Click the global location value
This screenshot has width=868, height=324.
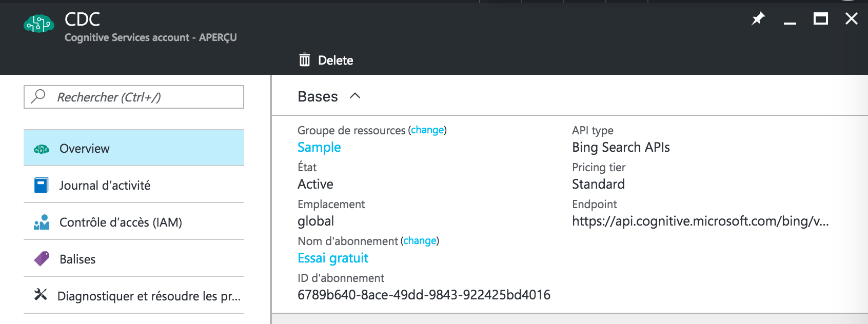[316, 221]
